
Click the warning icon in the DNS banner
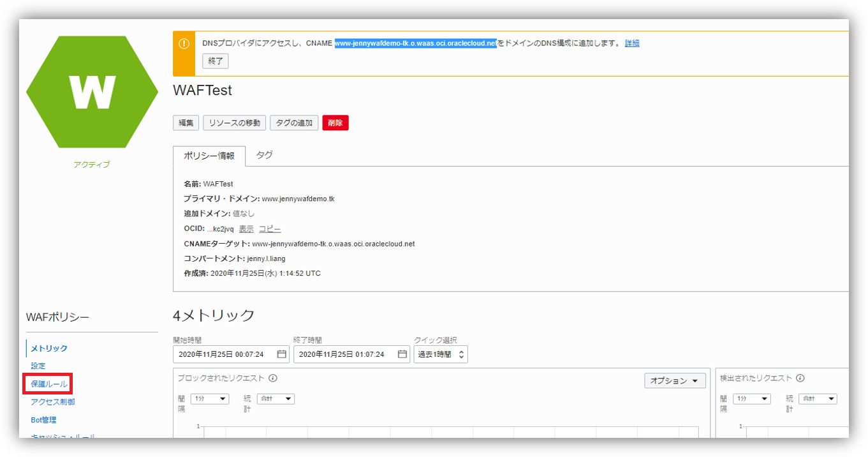[x=184, y=43]
